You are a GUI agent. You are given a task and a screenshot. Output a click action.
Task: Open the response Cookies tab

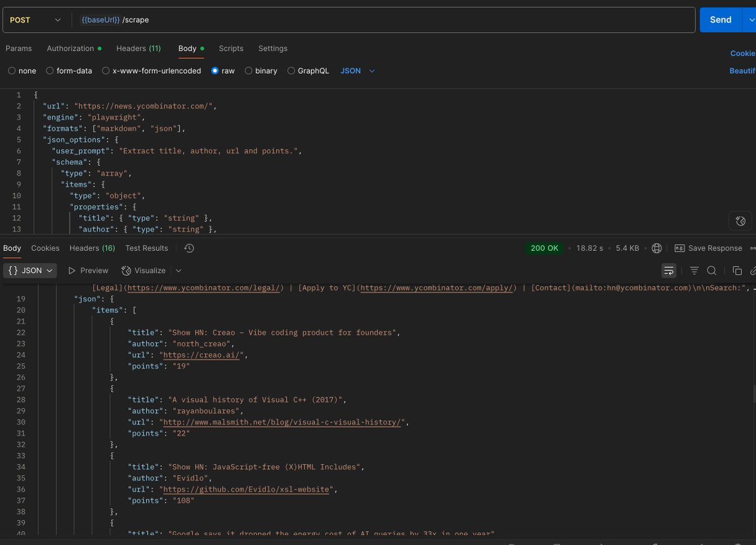45,248
